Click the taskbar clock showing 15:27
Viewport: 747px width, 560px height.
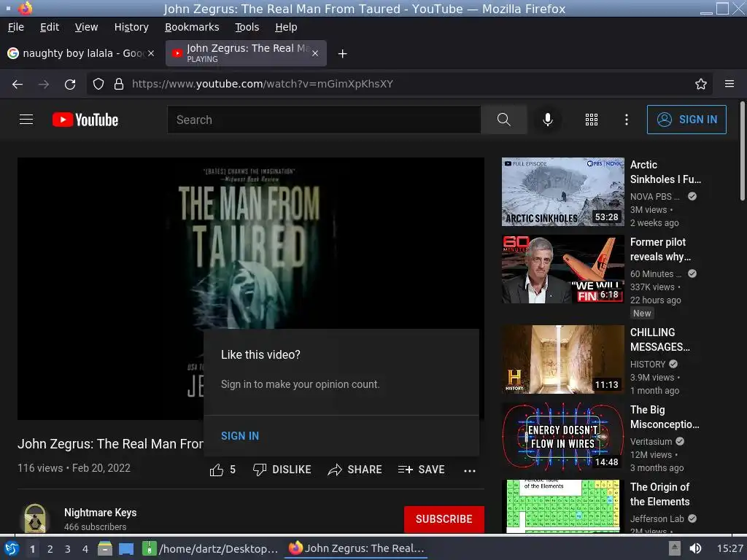(x=729, y=548)
